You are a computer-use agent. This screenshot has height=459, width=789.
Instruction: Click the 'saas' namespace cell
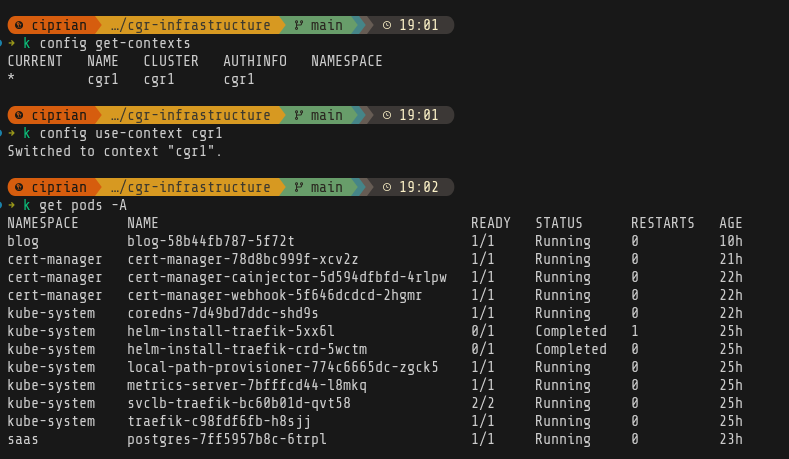point(23,439)
